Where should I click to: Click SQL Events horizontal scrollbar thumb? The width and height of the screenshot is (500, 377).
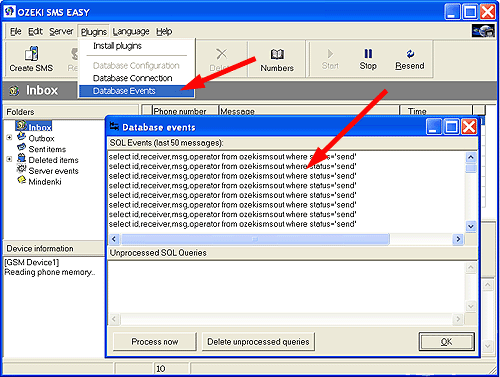[255, 239]
